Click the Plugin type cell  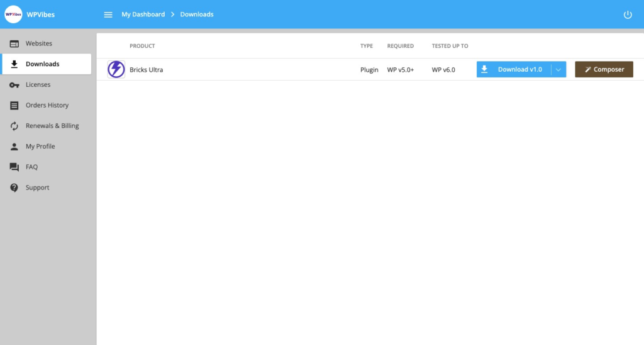369,70
